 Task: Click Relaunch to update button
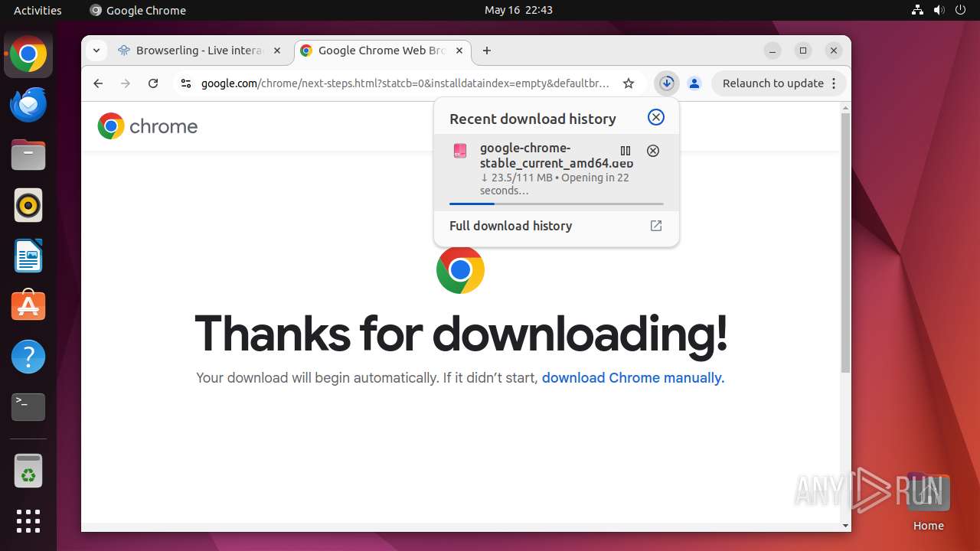click(773, 83)
